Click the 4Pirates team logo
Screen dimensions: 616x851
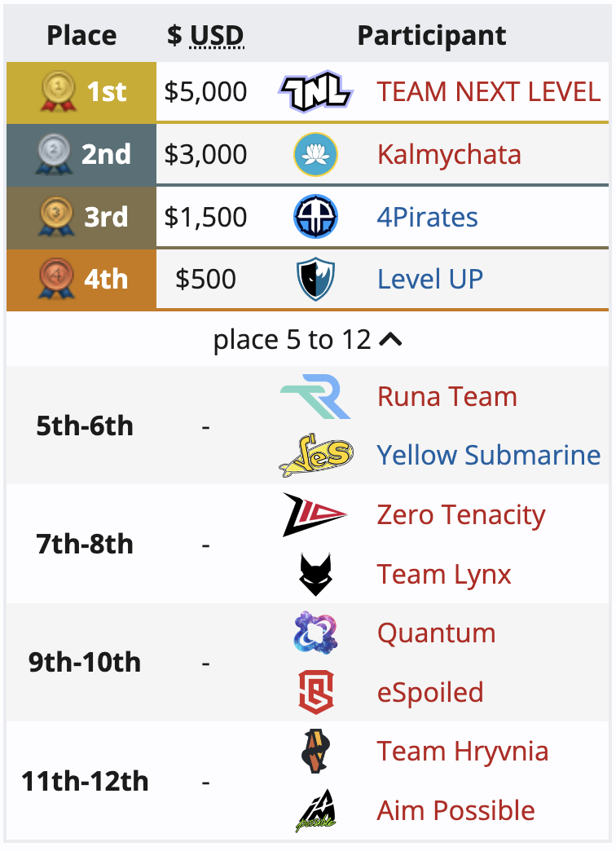315,217
